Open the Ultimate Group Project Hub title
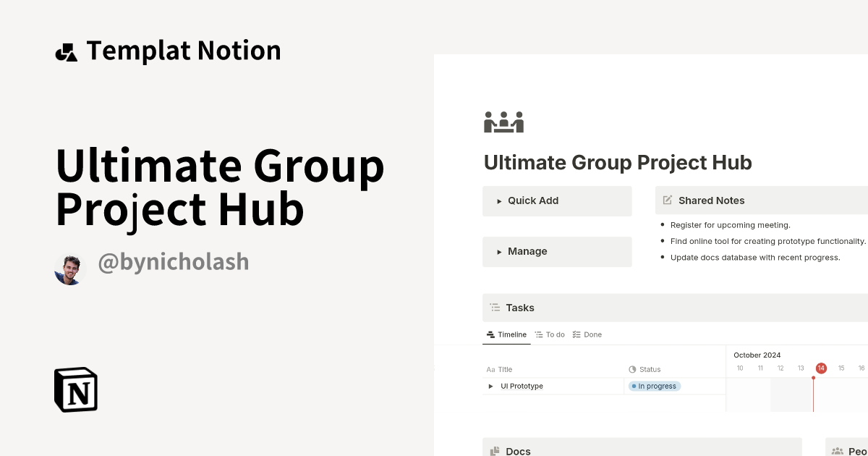The image size is (868, 456). pyautogui.click(x=618, y=162)
